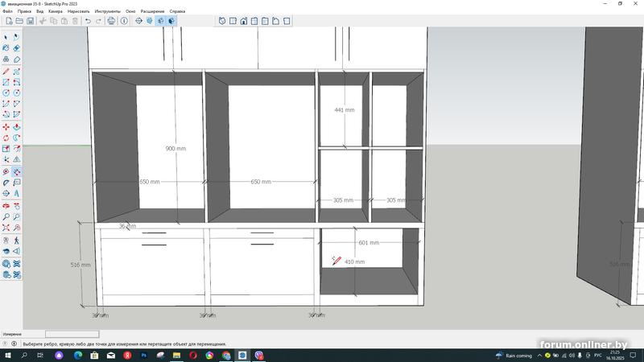Open the Справка menu
Viewport: 644px width, 362px height.
[177, 11]
